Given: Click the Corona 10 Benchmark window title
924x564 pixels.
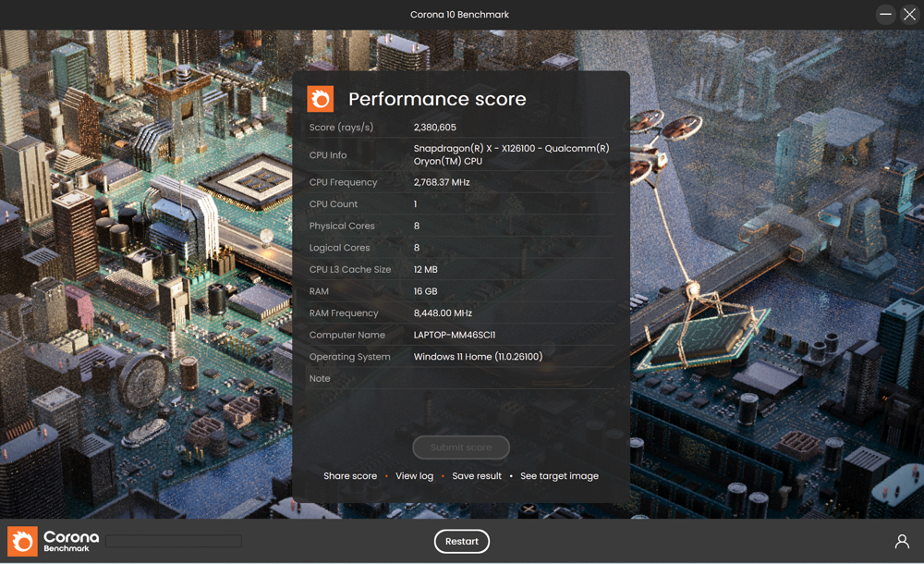Looking at the screenshot, I should (459, 14).
